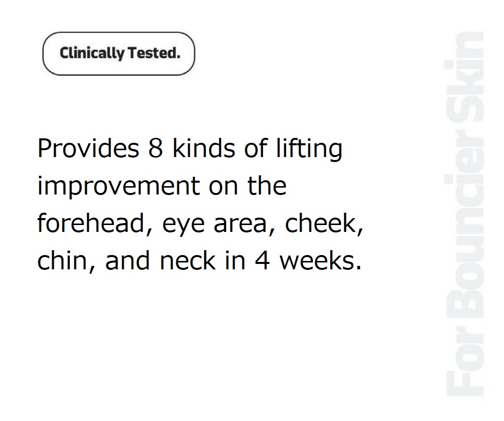Viewport: 504px width, 421px height.
Task: Click the word "neck" in the last line
Action: pyautogui.click(x=188, y=260)
